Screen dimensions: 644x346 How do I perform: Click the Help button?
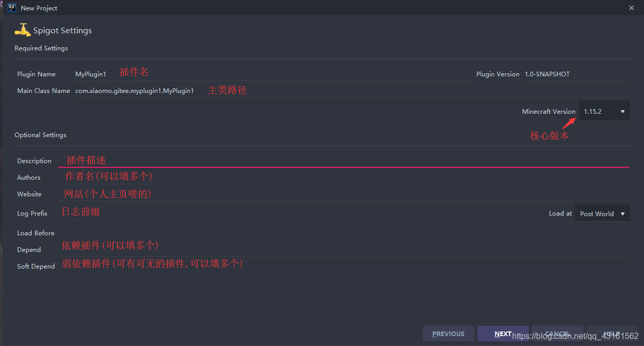612,334
